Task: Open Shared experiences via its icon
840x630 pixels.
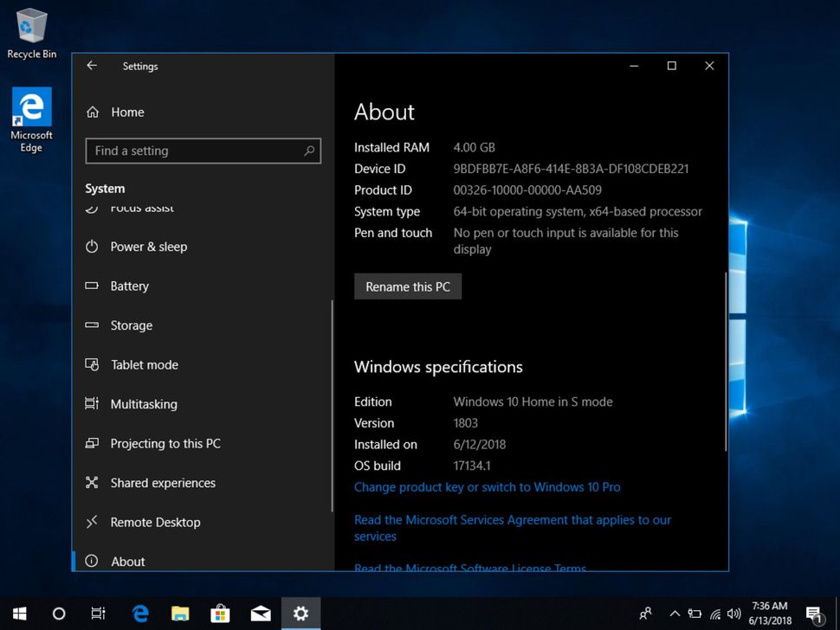Action: click(x=93, y=483)
